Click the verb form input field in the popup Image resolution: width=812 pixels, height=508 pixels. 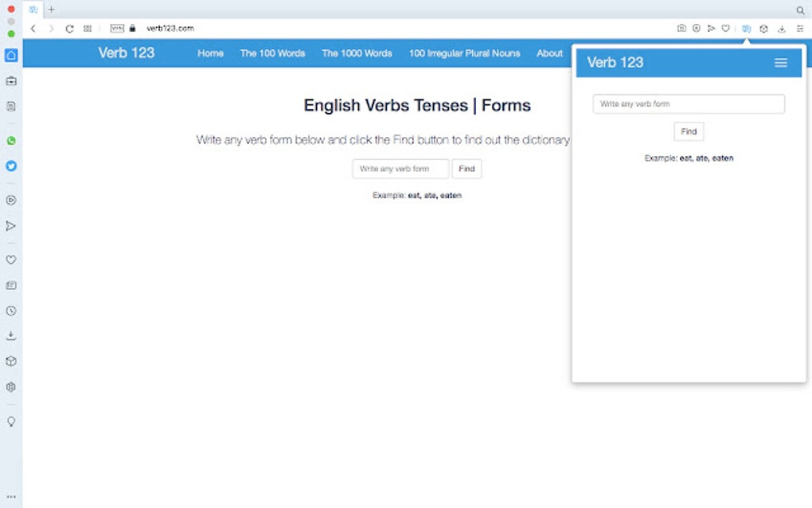[x=688, y=104]
